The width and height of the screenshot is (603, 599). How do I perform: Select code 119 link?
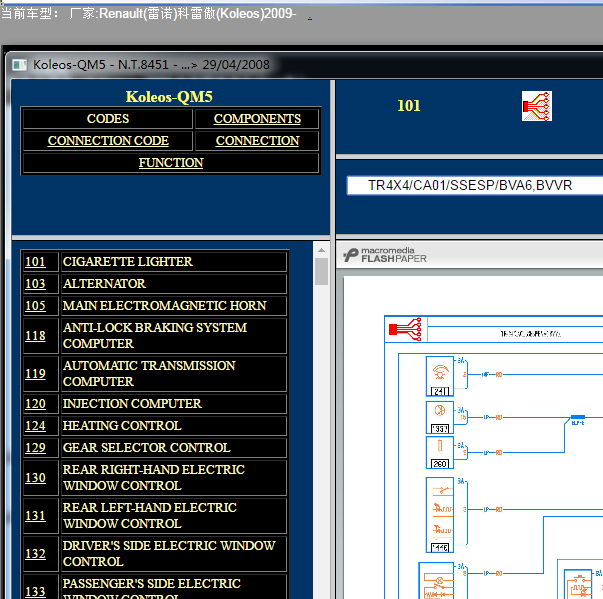point(35,374)
